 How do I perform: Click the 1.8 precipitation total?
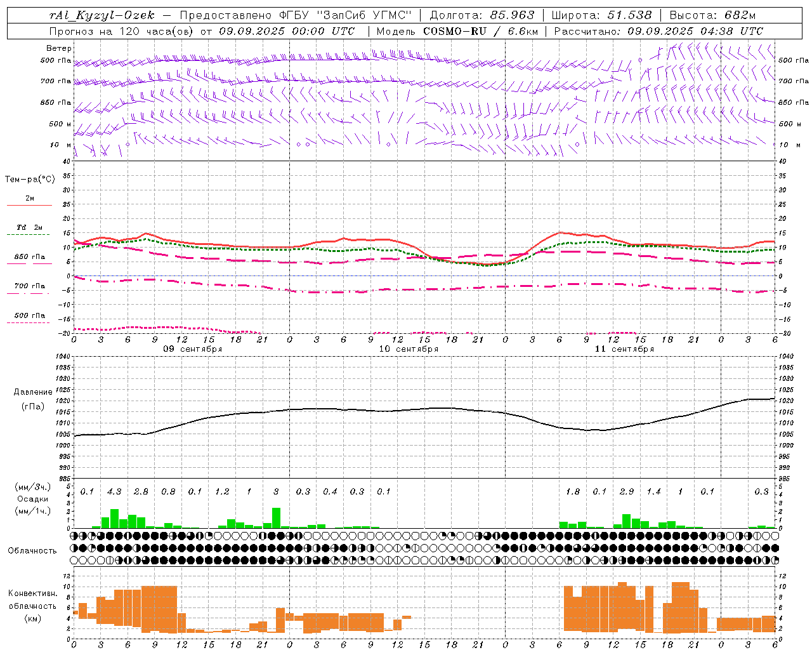573,491
